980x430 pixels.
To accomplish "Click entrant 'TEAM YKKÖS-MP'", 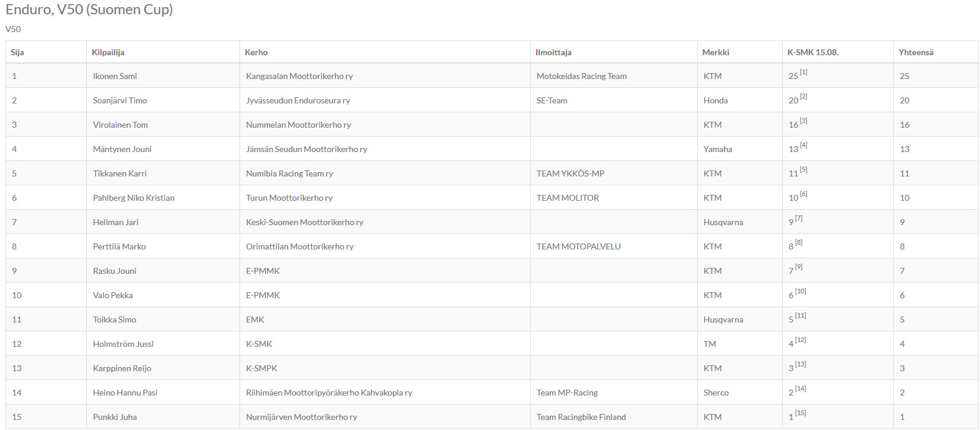I will (571, 173).
